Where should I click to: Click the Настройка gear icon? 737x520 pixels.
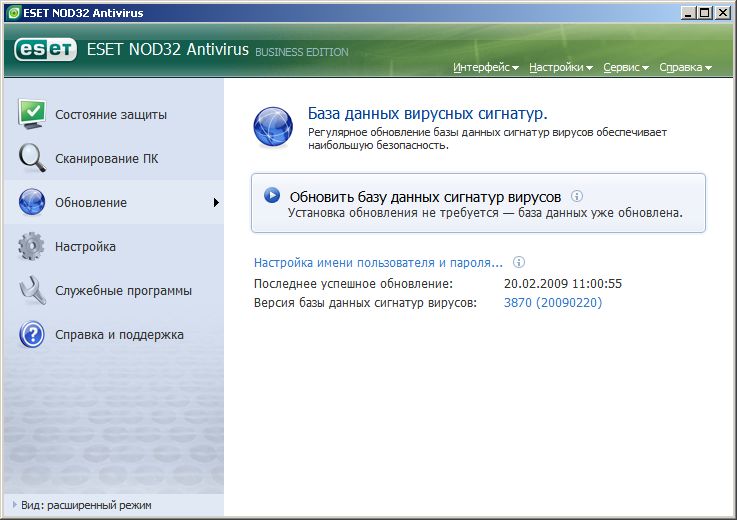click(x=31, y=246)
